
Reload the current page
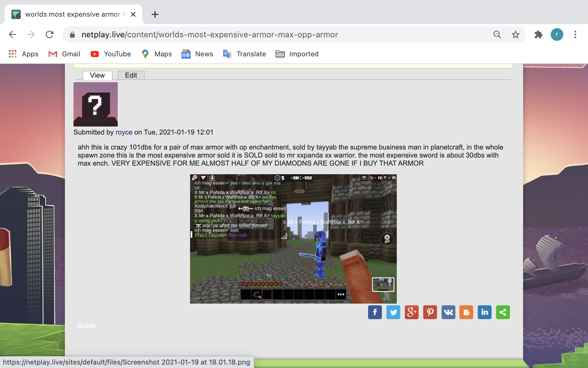point(50,34)
